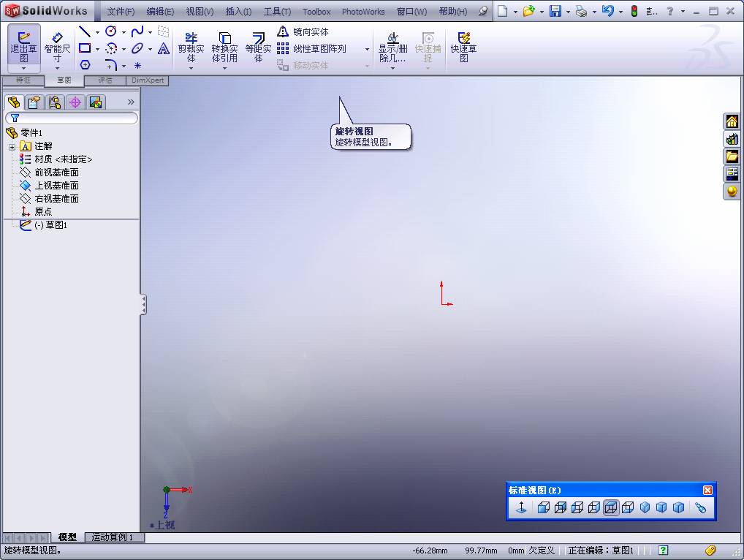Select the Smart Dimension (智能尺寸) tool
This screenshot has width=744, height=560.
tap(57, 48)
